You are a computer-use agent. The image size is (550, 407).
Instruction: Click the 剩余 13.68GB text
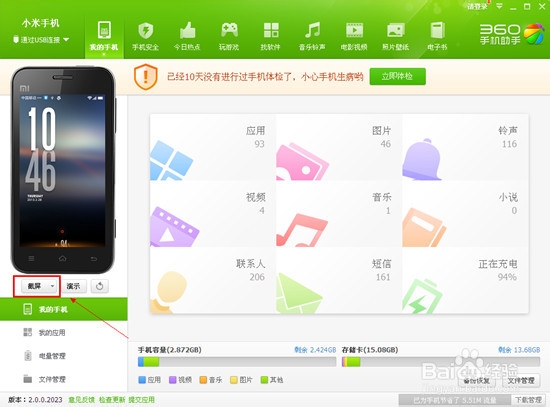point(519,350)
